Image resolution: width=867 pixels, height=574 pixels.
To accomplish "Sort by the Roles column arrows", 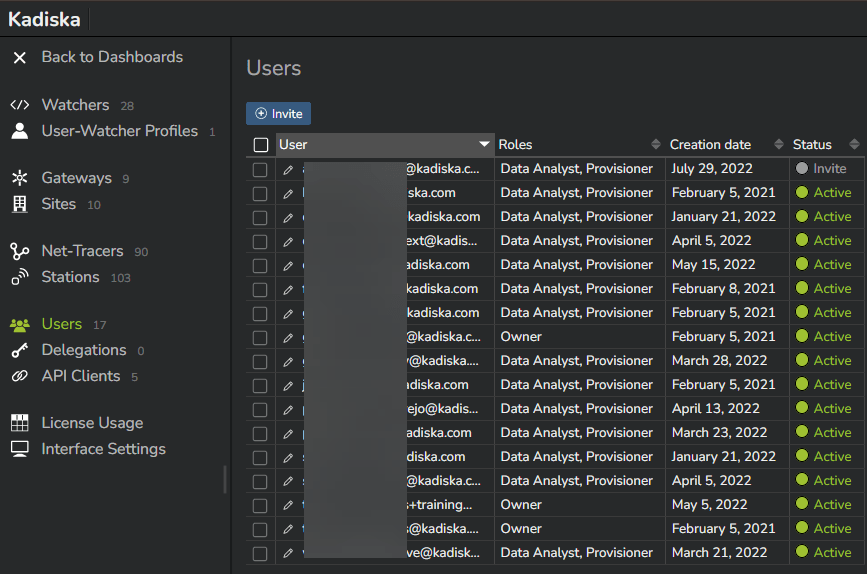I will coord(656,145).
